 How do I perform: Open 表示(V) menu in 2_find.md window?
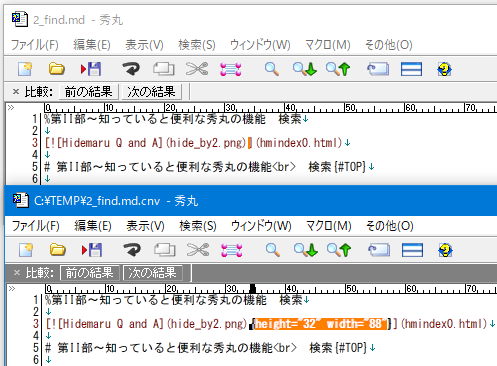pos(144,44)
